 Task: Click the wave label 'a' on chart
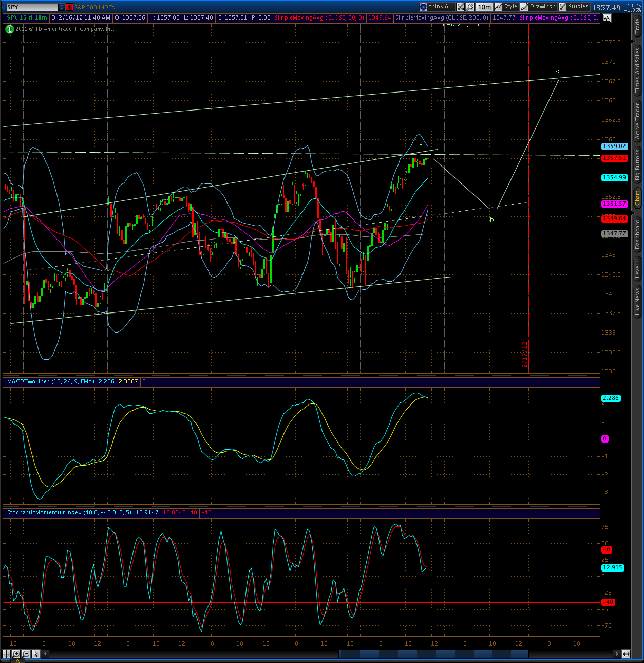(421, 145)
